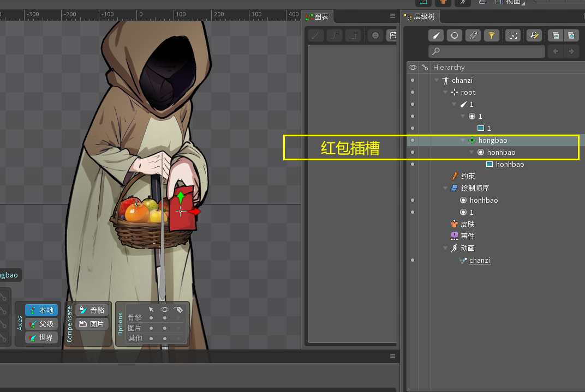The width and height of the screenshot is (585, 392).
Task: Select the 本地 local axes option
Action: pyautogui.click(x=41, y=310)
